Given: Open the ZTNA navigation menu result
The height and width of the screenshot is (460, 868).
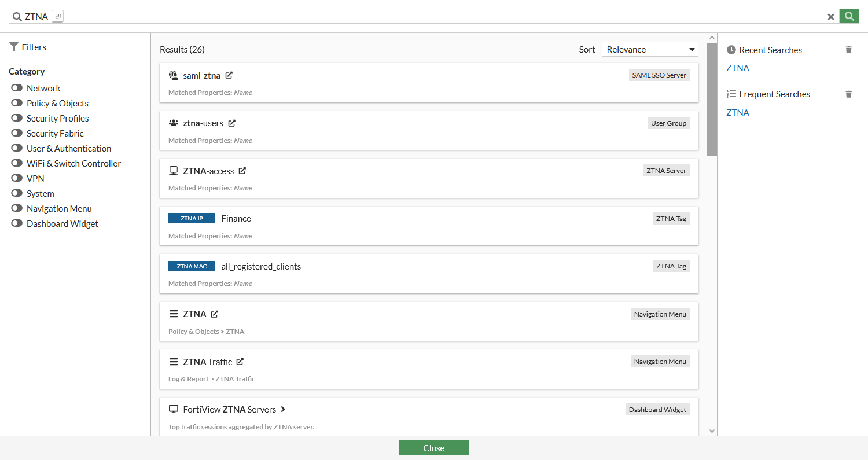Looking at the screenshot, I should point(194,314).
